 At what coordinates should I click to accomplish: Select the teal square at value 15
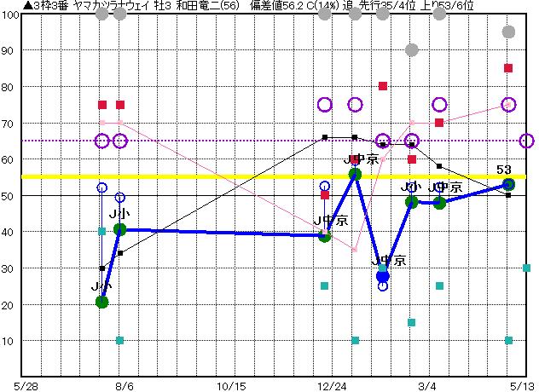(x=412, y=323)
